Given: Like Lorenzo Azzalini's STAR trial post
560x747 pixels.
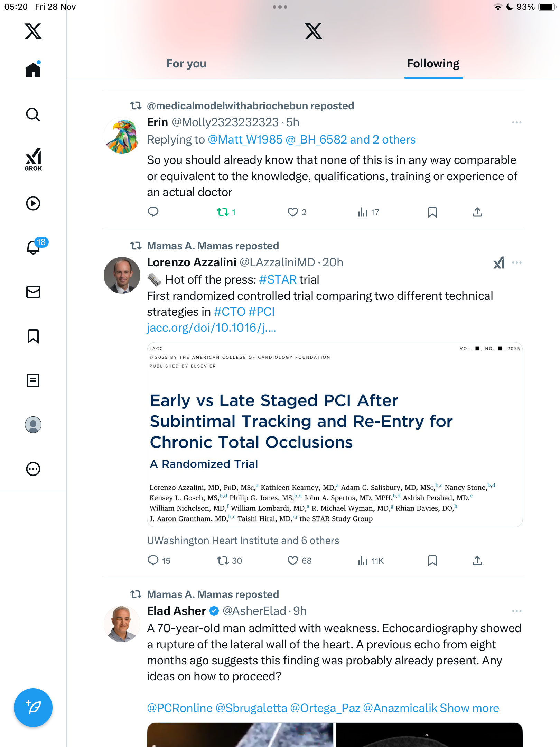Looking at the screenshot, I should coord(292,560).
